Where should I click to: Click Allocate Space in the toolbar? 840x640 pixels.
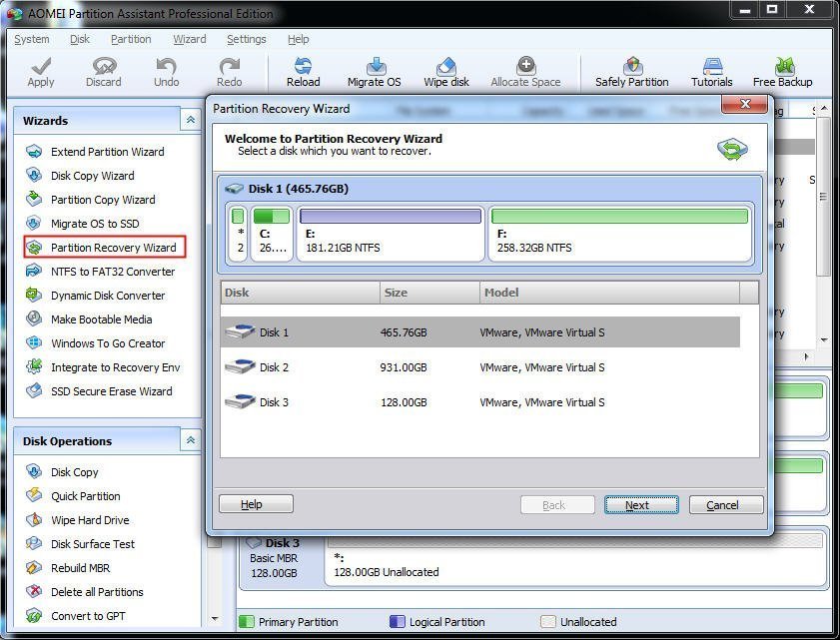(525, 72)
